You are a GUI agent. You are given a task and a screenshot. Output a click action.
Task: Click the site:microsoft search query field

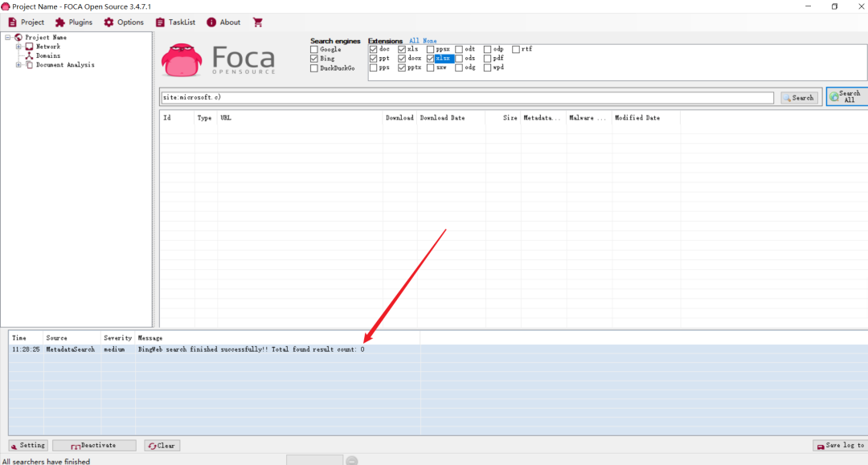click(467, 97)
